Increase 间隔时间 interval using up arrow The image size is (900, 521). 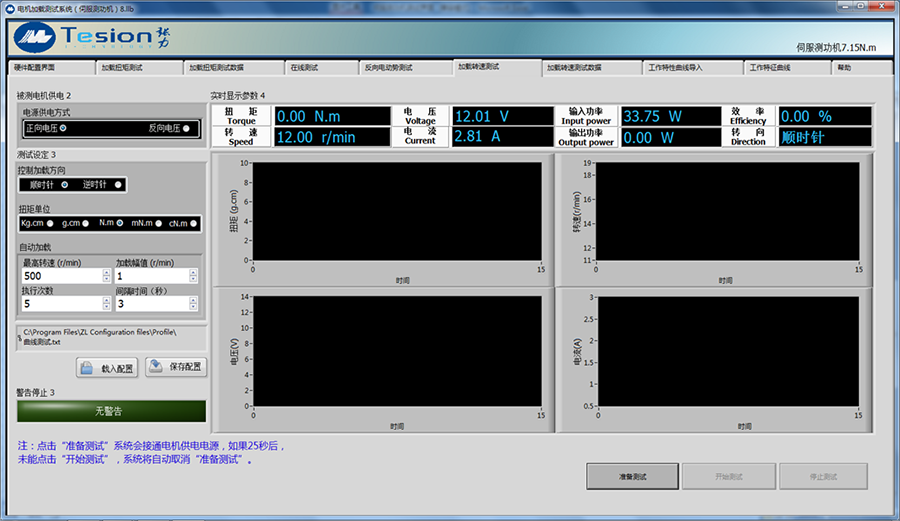tap(193, 299)
